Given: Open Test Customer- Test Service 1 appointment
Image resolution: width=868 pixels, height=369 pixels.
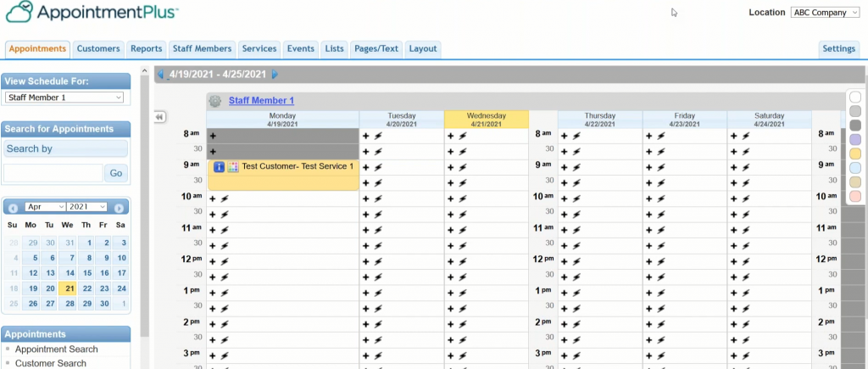Looking at the screenshot, I should point(283,175).
